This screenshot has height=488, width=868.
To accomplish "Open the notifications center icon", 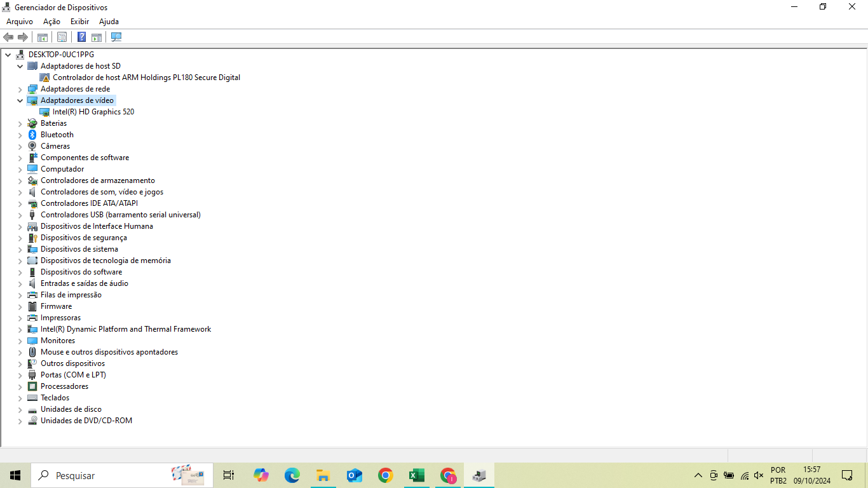I will (x=847, y=475).
